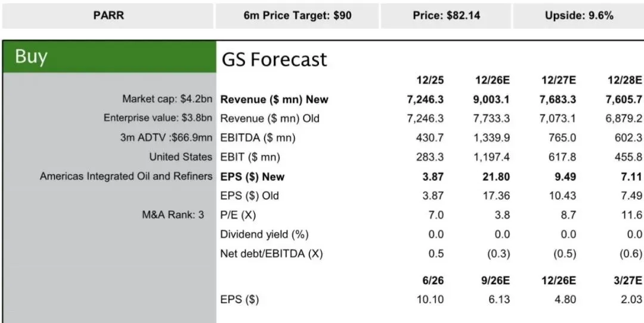Click the 617.8 EBIT value

pos(563,157)
